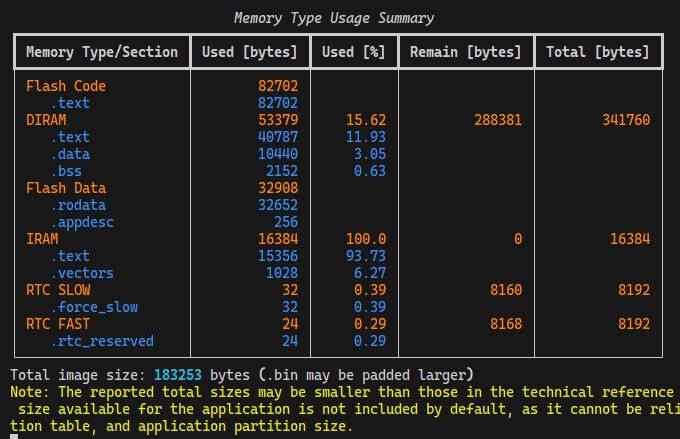Select the 'Total [bytes]' column header
This screenshot has height=439, width=680.
(598, 52)
